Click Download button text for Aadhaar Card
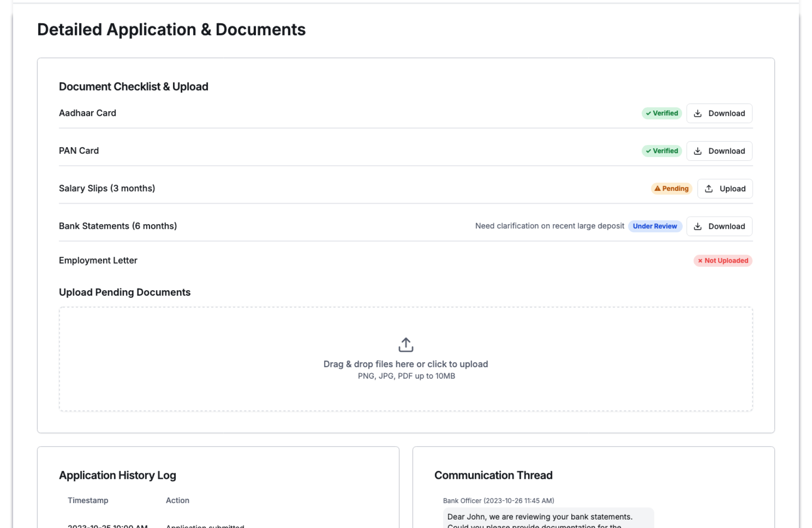Viewport: 812px width, 528px height. [726, 113]
